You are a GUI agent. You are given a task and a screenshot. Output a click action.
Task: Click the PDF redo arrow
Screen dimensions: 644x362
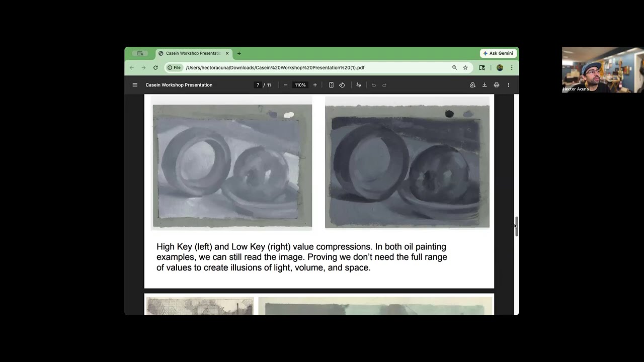pos(384,85)
